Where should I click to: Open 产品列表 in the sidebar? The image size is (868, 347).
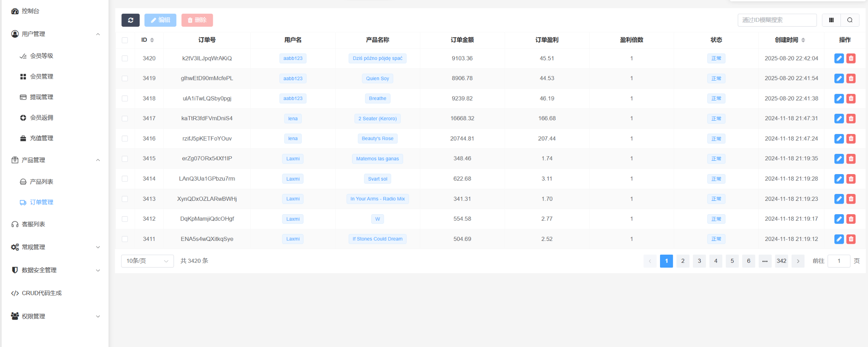click(41, 182)
